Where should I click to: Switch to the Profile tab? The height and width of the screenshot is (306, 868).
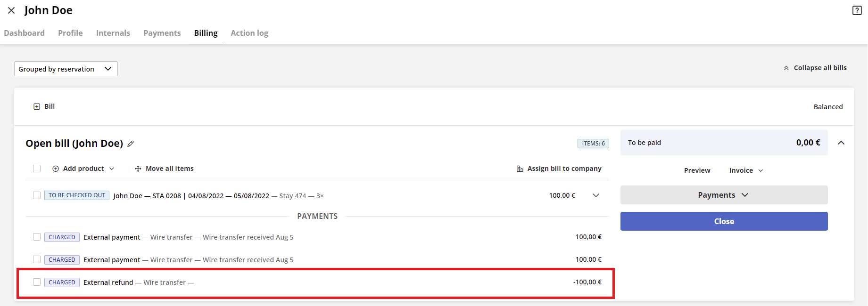click(70, 33)
